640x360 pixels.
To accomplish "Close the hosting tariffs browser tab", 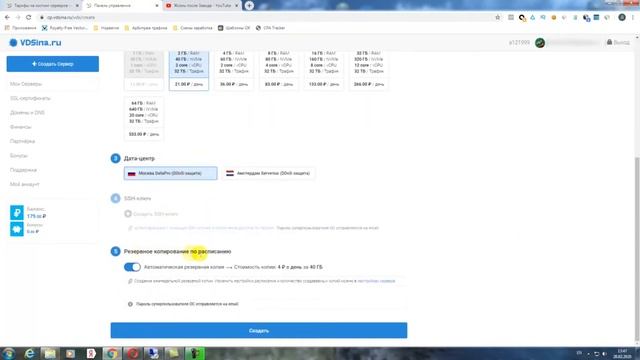I will [77, 6].
